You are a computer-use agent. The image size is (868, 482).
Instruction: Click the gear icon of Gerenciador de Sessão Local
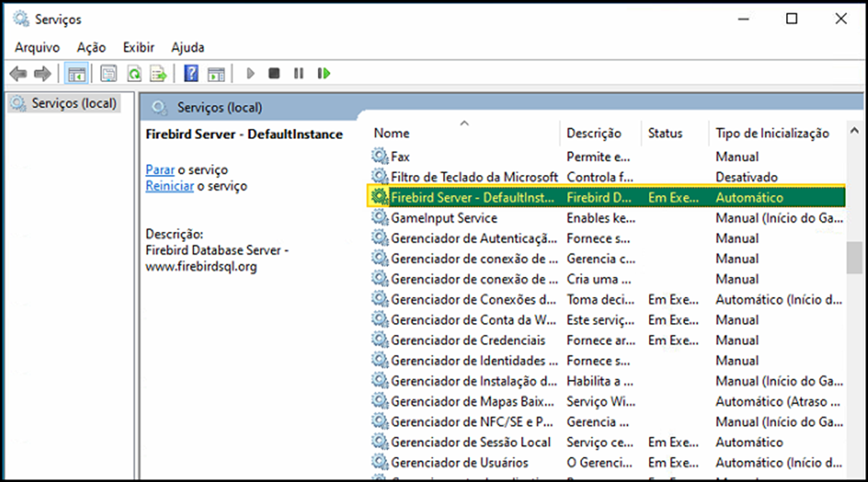380,442
